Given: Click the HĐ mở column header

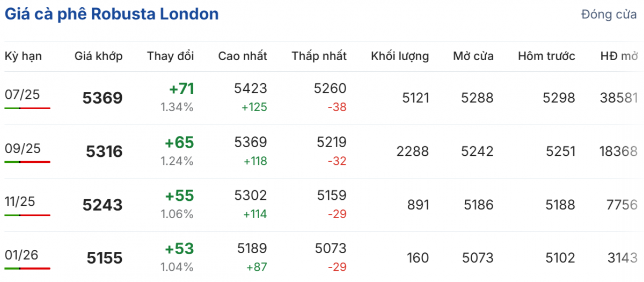Looking at the screenshot, I should (x=619, y=56).
